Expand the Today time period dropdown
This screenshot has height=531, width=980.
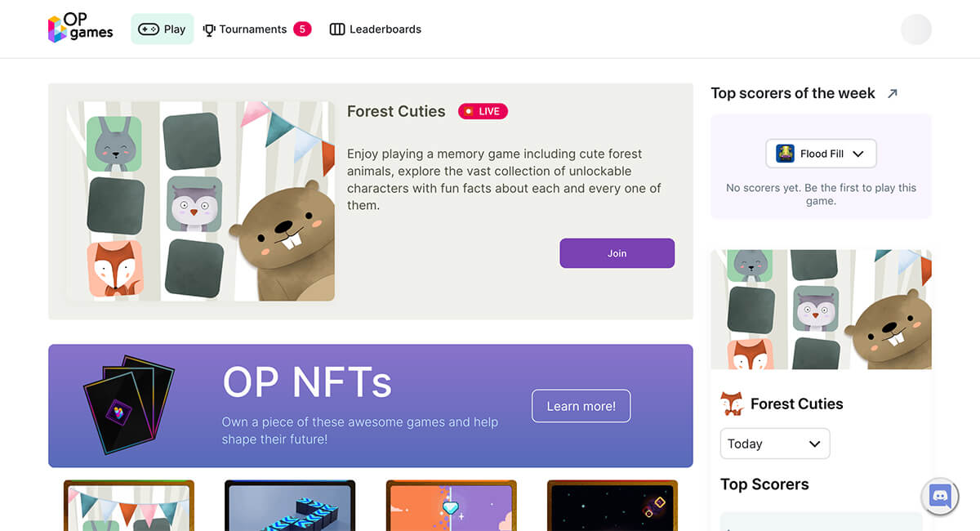775,444
